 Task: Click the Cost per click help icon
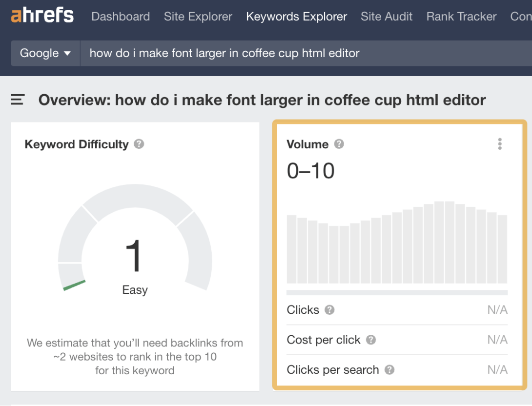pos(370,340)
